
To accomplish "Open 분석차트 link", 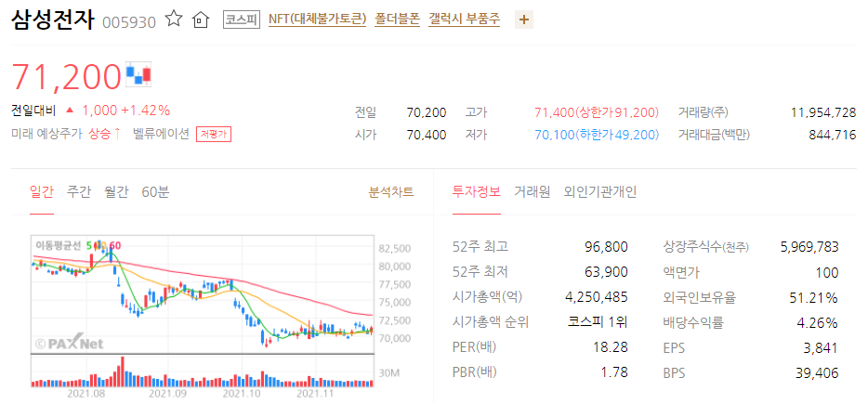I will click(x=391, y=192).
